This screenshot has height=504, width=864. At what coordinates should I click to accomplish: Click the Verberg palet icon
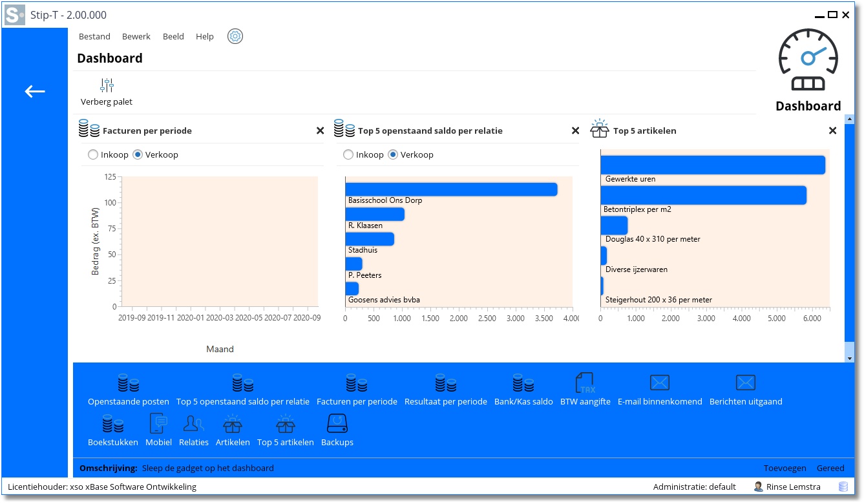[x=107, y=85]
